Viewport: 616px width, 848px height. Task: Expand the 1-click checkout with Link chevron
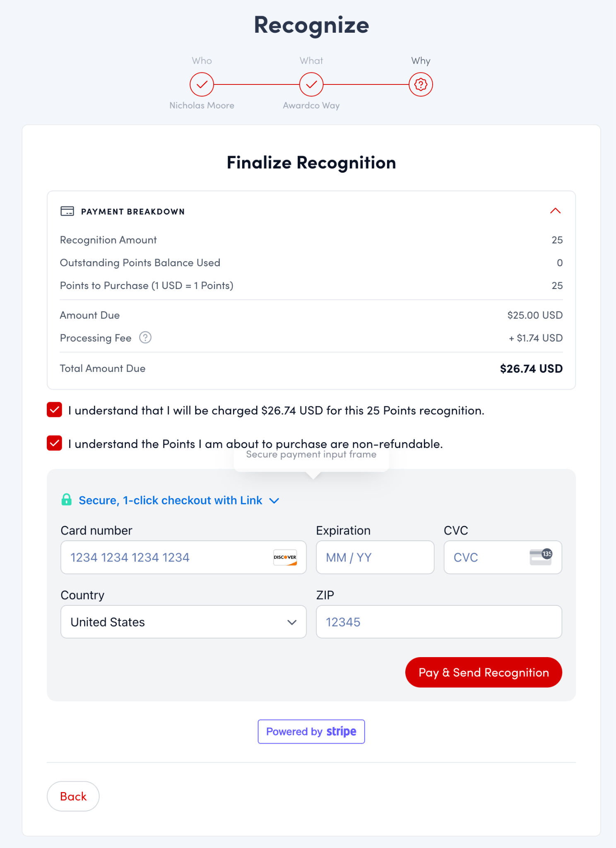tap(274, 501)
